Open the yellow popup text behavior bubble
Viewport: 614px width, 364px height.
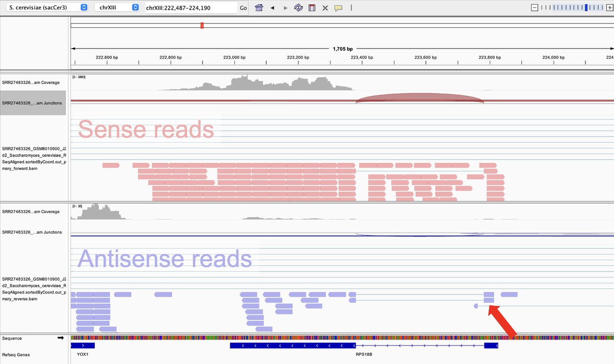pos(338,8)
